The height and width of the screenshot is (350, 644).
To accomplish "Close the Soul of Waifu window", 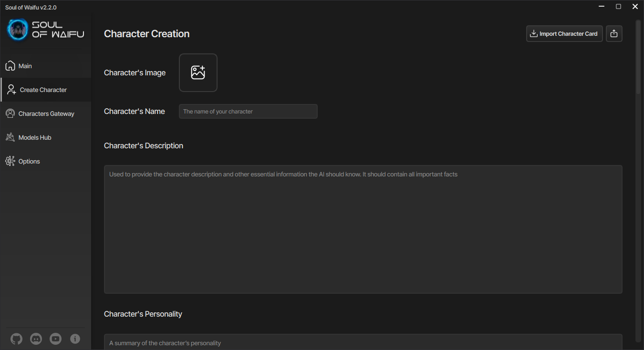I will [635, 7].
